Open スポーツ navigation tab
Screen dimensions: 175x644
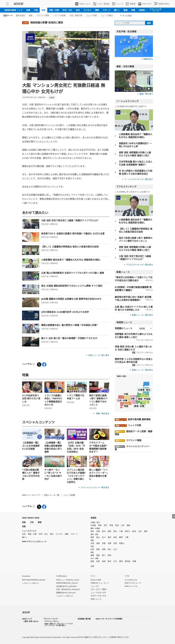(x=106, y=10)
